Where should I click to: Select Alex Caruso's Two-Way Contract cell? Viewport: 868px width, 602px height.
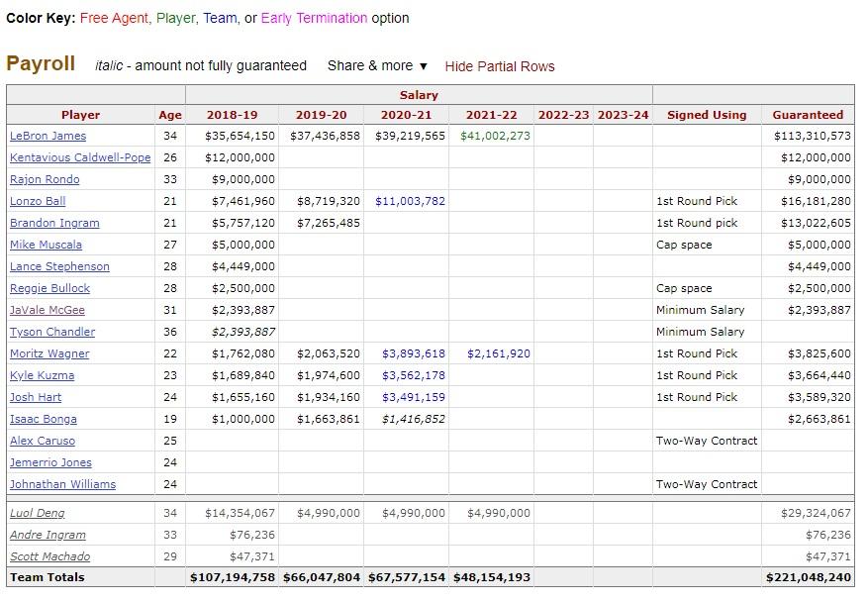(x=707, y=441)
